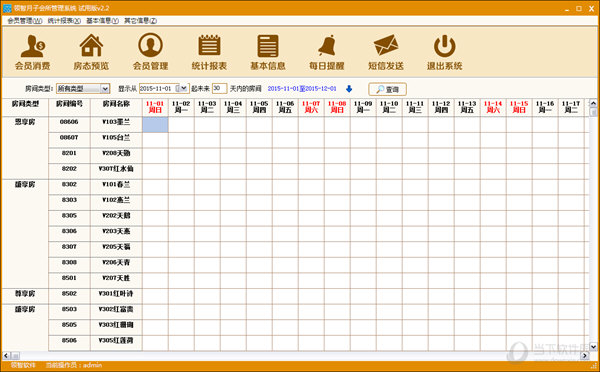Click room number 8201
The width and height of the screenshot is (600, 372).
69,153
